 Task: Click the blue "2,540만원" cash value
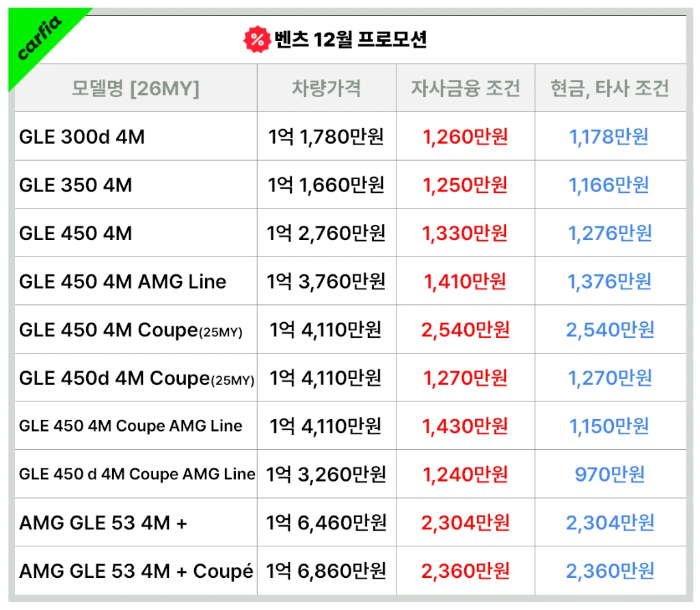(610, 330)
